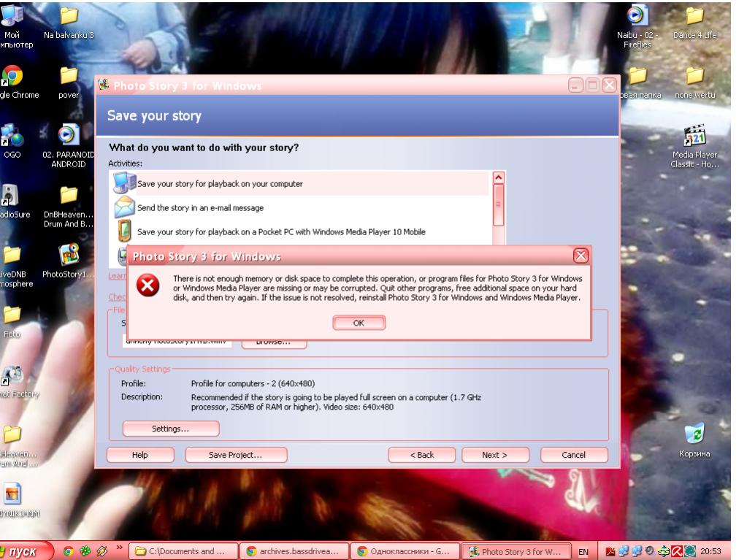Screen dimensions: 747x560
Task: Click the activities list scroll-up arrow
Action: (498, 177)
